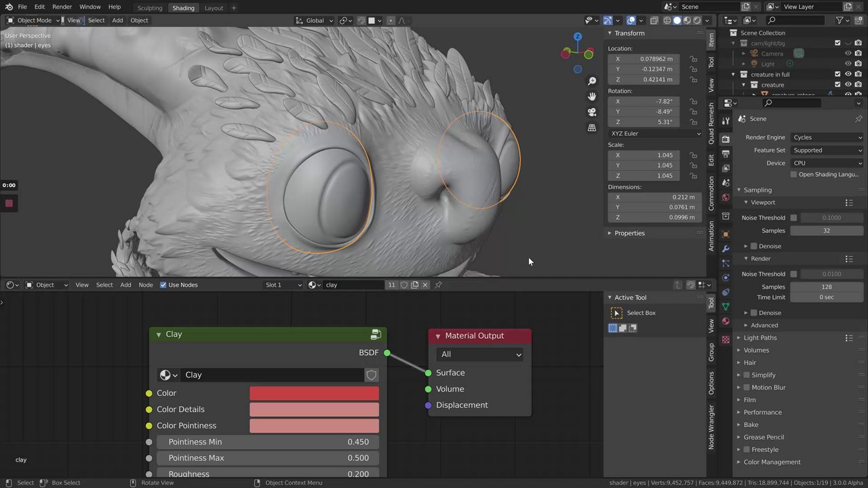Enable the Open Shading Language checkbox
Image resolution: width=868 pixels, height=488 pixels.
793,174
